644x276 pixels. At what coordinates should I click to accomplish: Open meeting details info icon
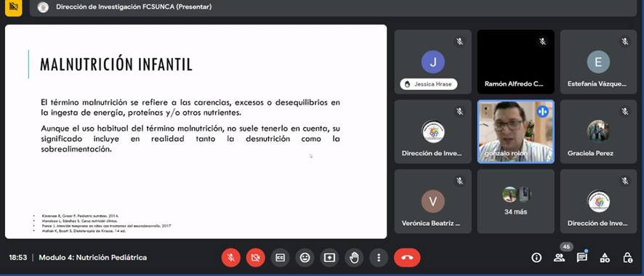pos(536,258)
